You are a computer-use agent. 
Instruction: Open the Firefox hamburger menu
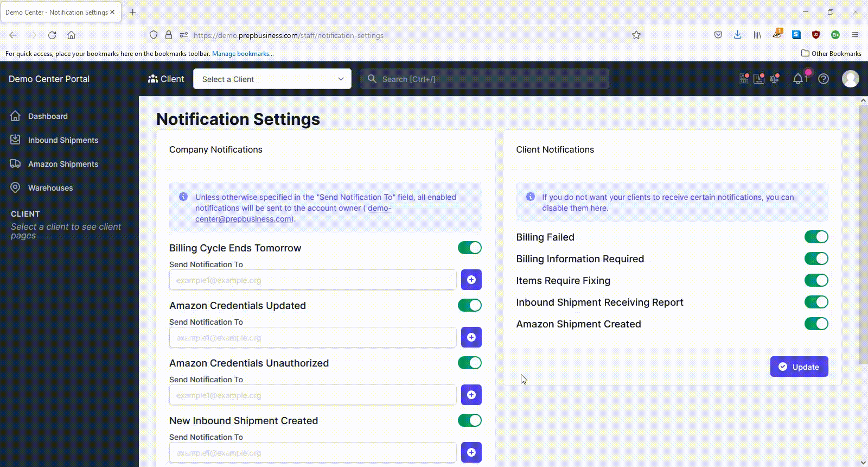coord(855,35)
